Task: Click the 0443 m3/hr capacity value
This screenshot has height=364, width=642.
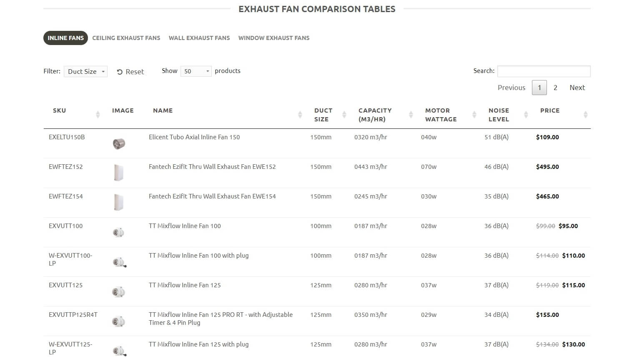Action: 371,167
